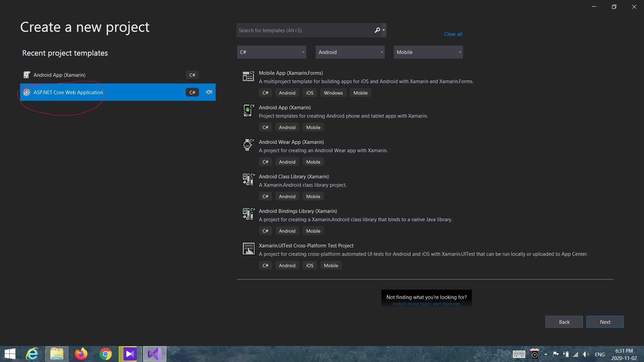Select the Android App (Xamarin) template icon in list
This screenshot has width=644, height=362.
[x=249, y=111]
